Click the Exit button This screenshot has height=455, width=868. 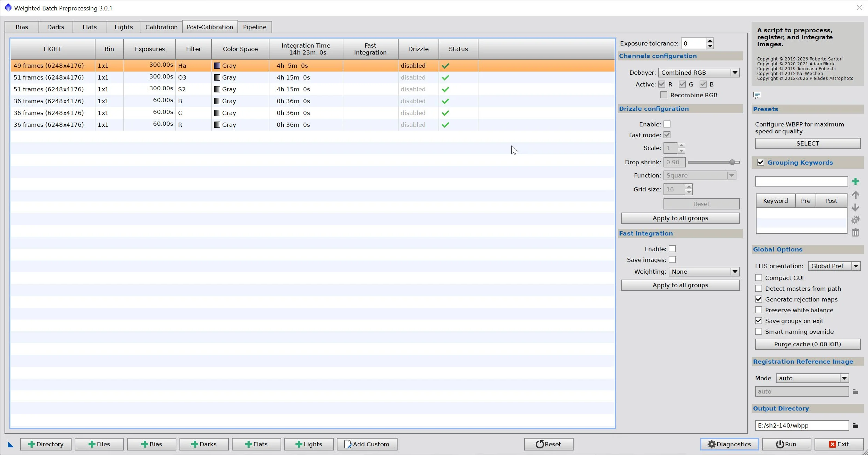click(x=839, y=444)
